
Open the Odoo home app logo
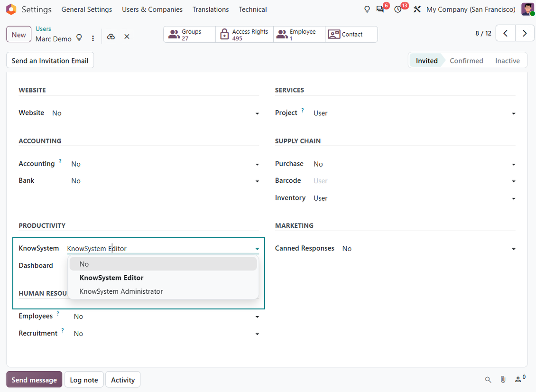(11, 9)
